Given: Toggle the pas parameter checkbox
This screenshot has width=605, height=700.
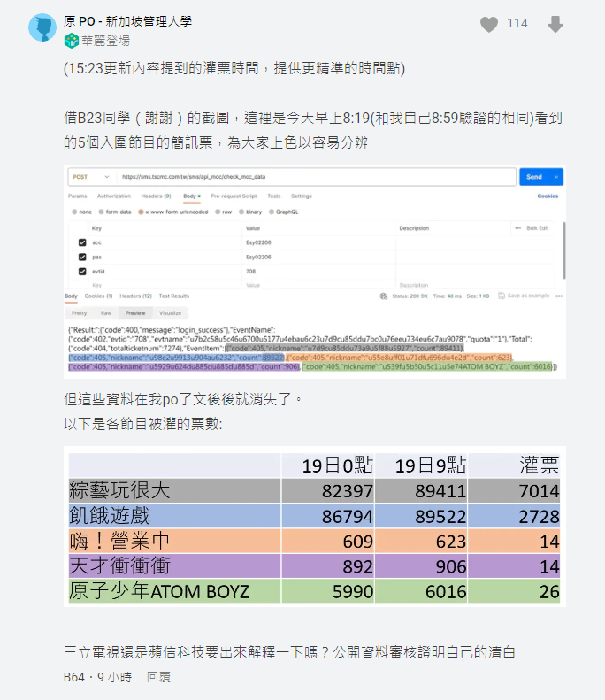Looking at the screenshot, I should 82,257.
